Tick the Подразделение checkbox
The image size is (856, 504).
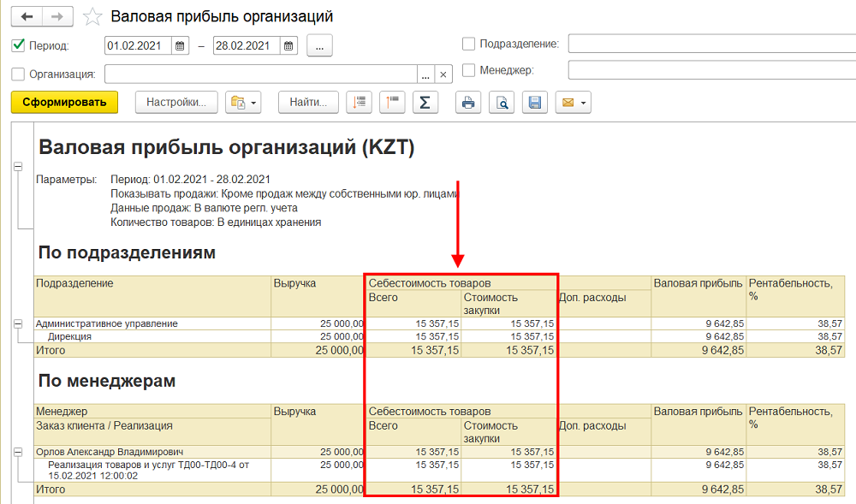[x=468, y=44]
